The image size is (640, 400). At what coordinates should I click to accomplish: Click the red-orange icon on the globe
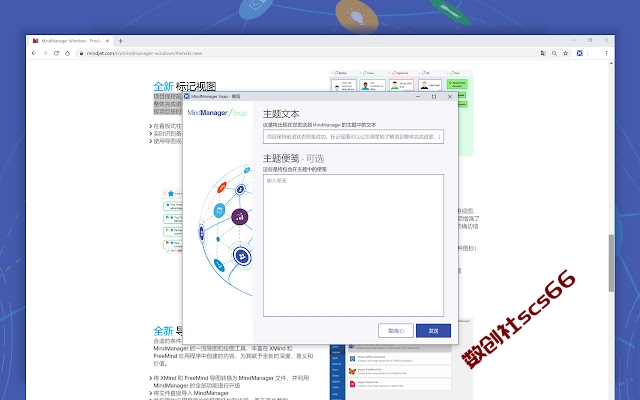pyautogui.click(x=222, y=187)
